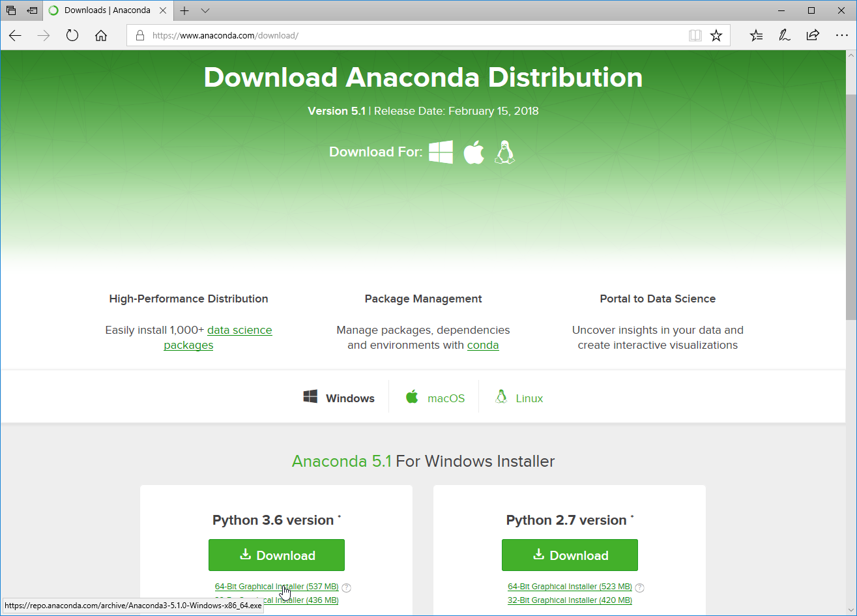Open the Hub favorites list icon
The width and height of the screenshot is (857, 616).
(757, 35)
